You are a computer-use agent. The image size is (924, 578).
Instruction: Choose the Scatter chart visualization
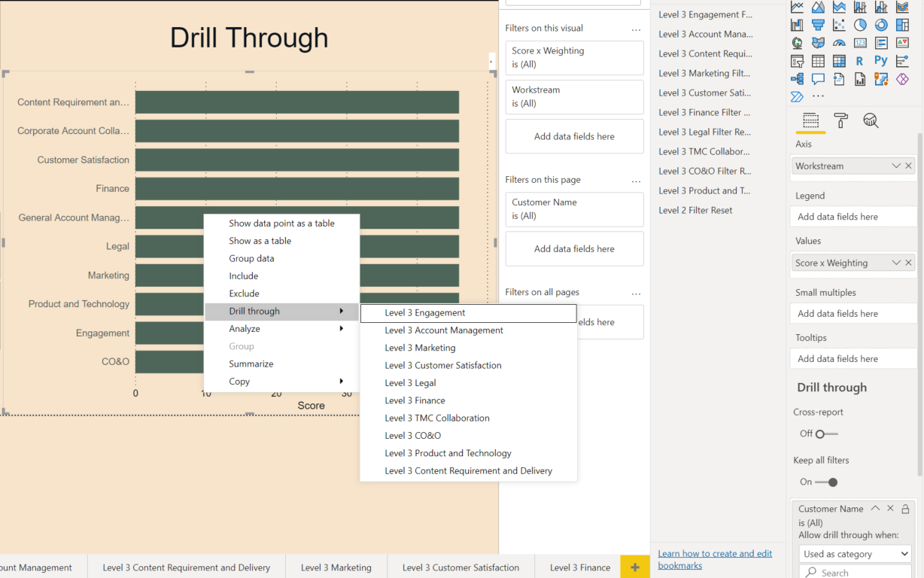839,25
